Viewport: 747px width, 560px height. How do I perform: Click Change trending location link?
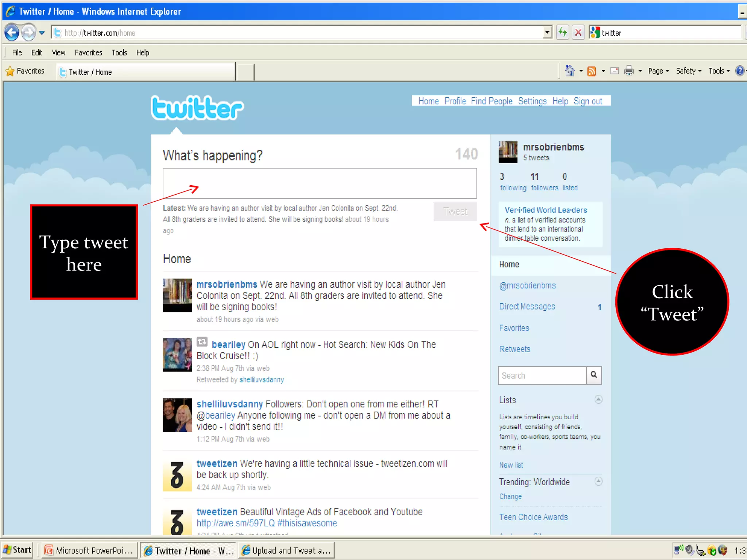click(510, 497)
